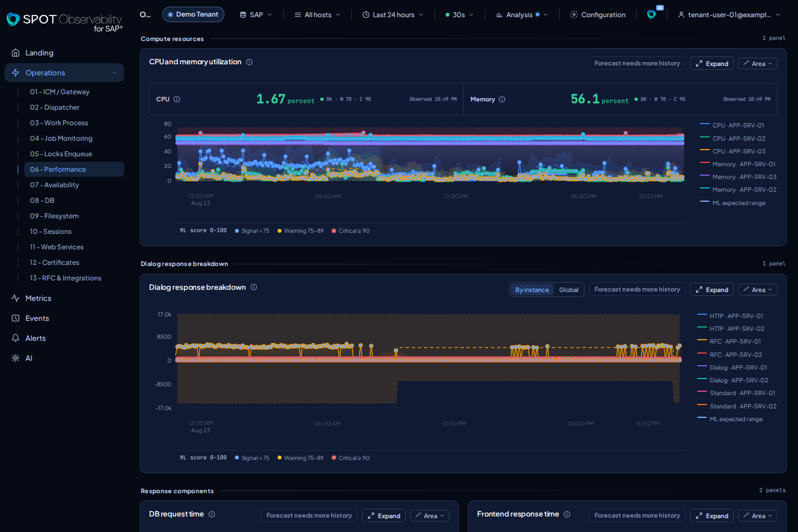Open info icon beside CPU and memory utilization
The image size is (798, 532).
(249, 62)
